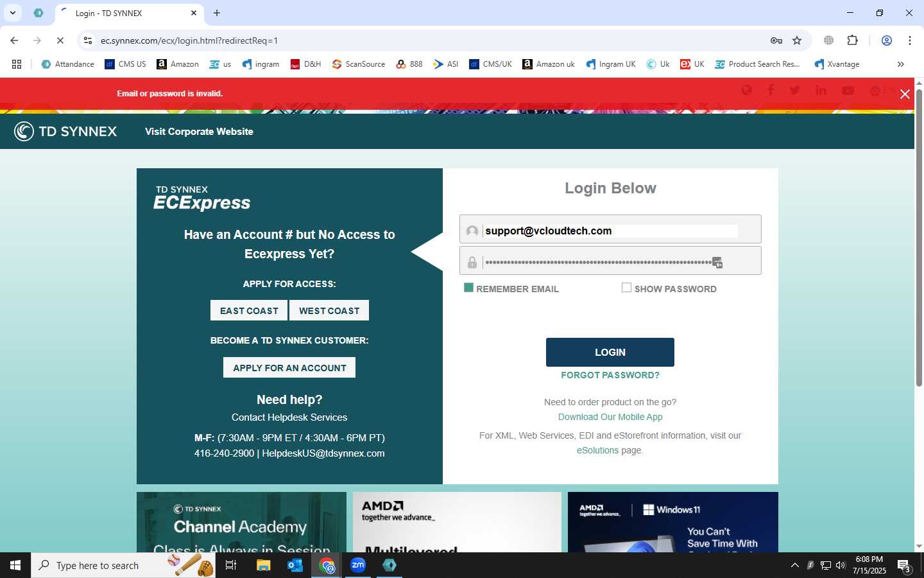The image size is (924, 578).
Task: Click the West Coast access button
Action: [329, 311]
